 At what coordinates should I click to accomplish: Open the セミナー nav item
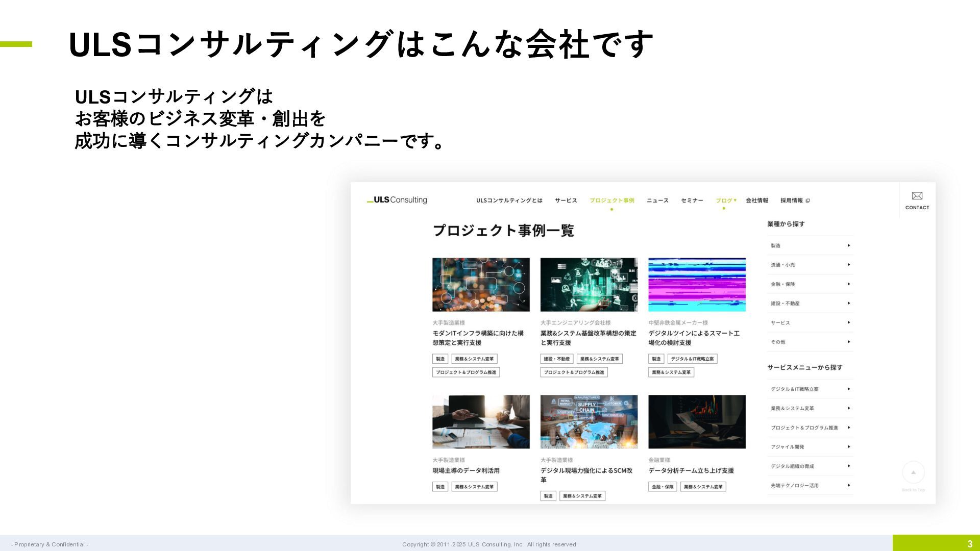tap(692, 201)
